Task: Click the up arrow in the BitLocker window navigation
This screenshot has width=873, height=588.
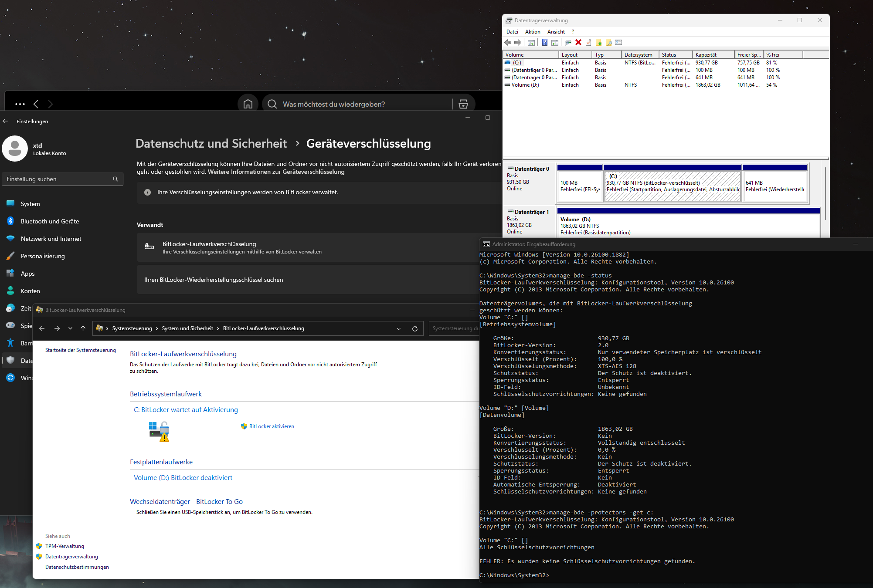Action: [83, 328]
